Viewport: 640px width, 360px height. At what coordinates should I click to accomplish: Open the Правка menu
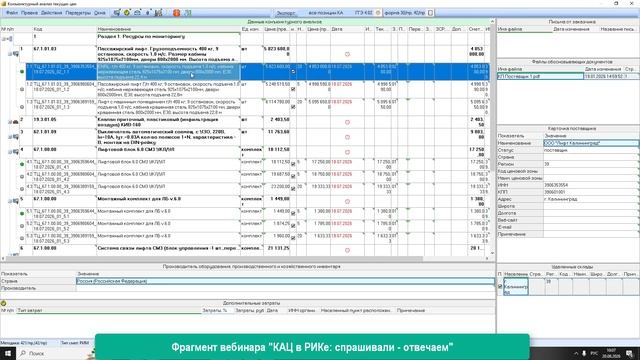29,13
